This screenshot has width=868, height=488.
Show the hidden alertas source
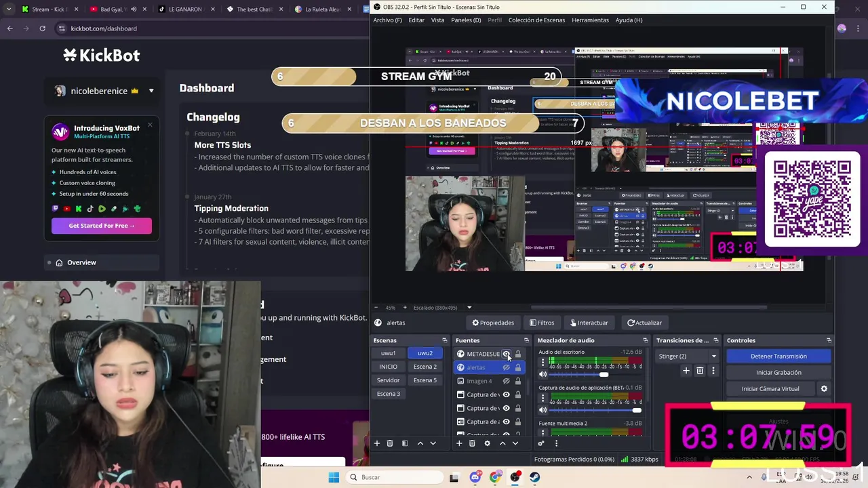point(506,367)
